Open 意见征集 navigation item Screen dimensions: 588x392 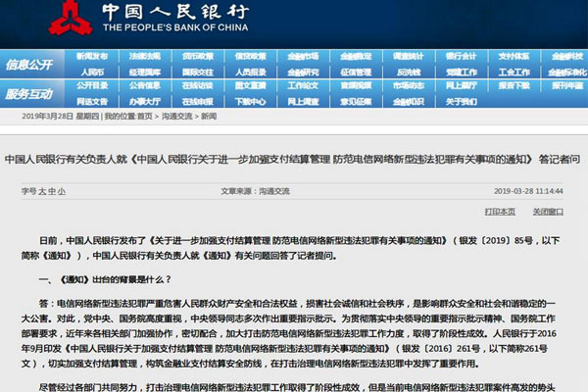[356, 101]
